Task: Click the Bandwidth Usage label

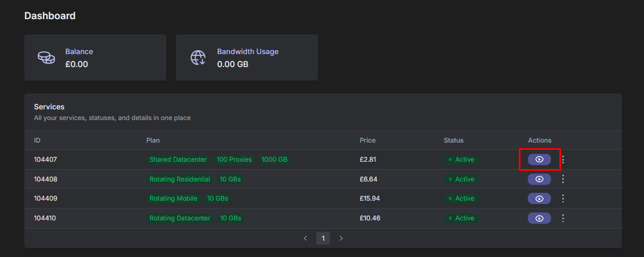Action: [248, 52]
